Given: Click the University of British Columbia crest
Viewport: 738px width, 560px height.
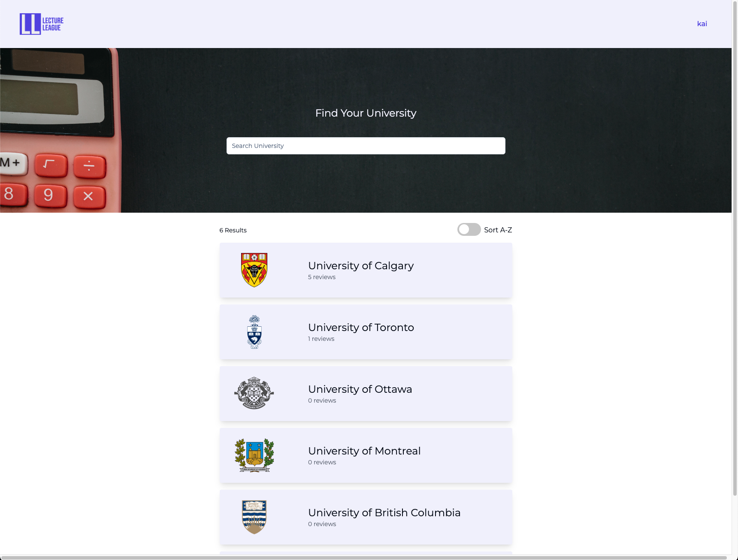Looking at the screenshot, I should click(x=254, y=517).
